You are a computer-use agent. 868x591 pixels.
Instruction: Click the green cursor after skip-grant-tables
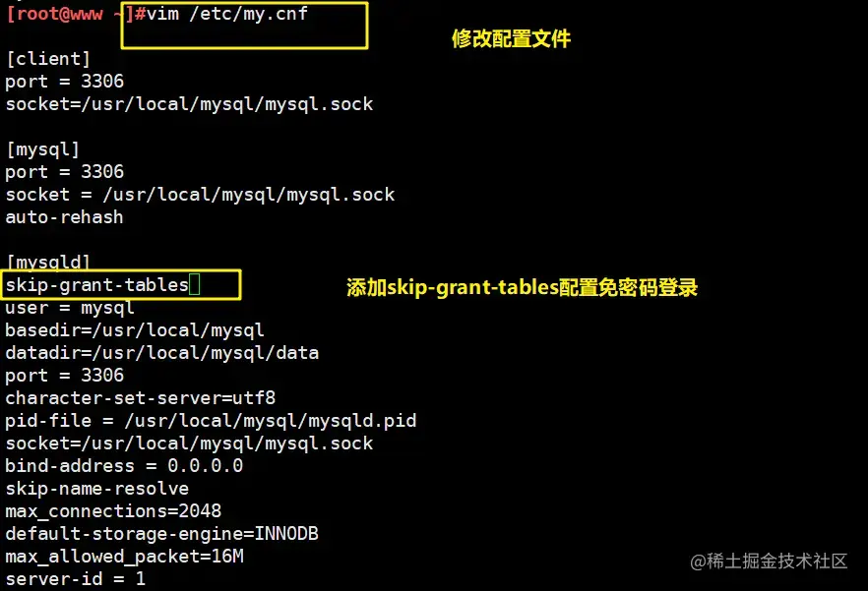pyautogui.click(x=194, y=284)
